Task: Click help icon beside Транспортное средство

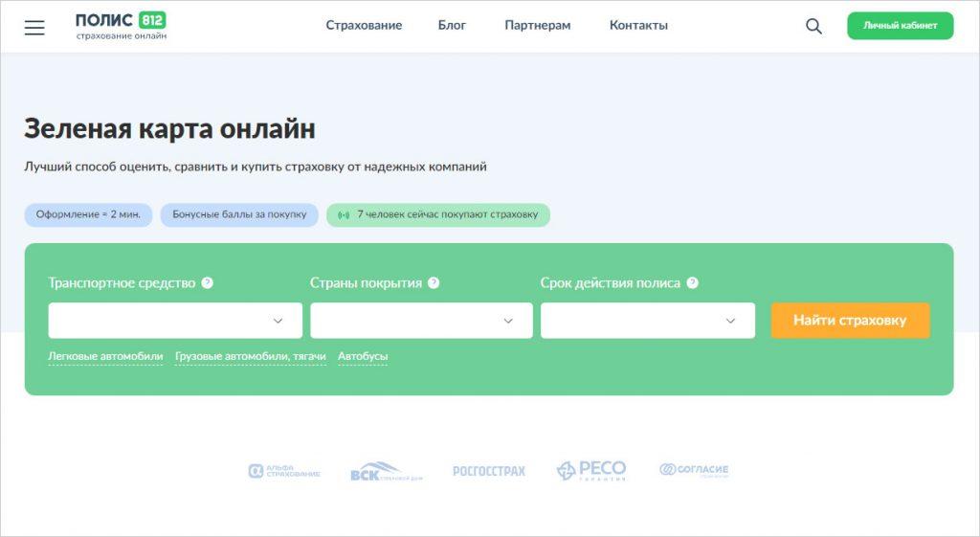Action: pos(208,283)
